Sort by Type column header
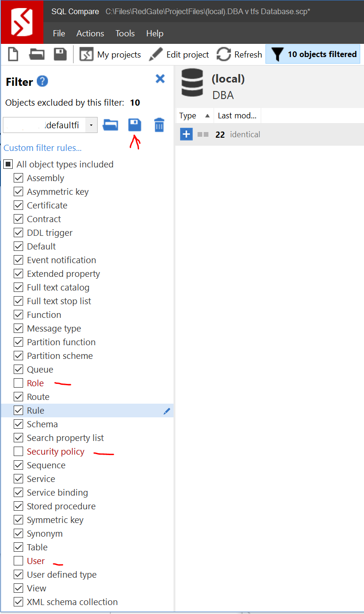The height and width of the screenshot is (614, 364). [195, 116]
